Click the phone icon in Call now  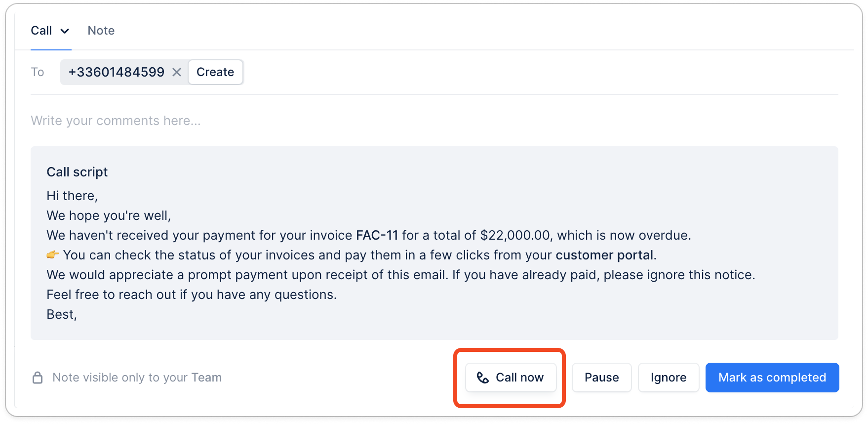482,378
